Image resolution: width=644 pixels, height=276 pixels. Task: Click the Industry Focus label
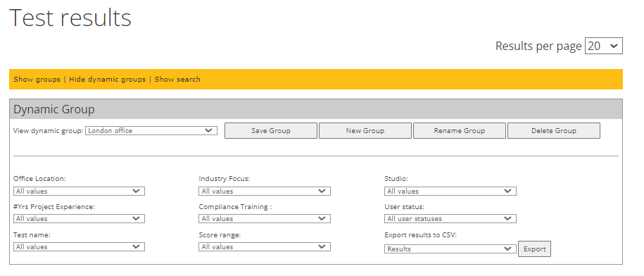(x=225, y=179)
